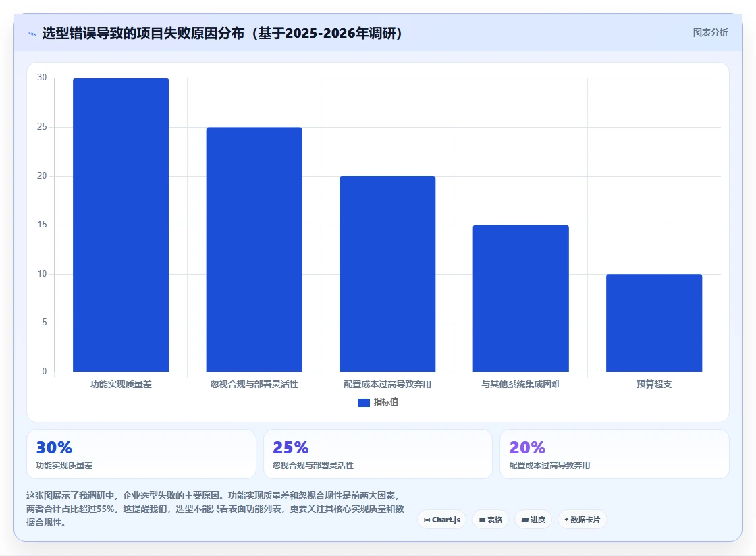756x556 pixels.
Task: Click the 数据卡片 tag chip
Action: click(582, 520)
